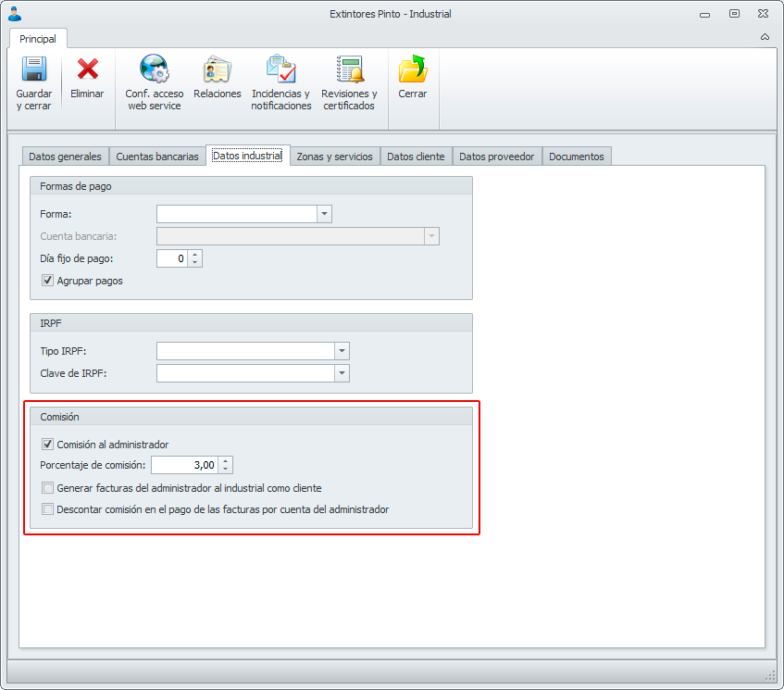Click the Guardar y cerrar save icon

tap(34, 69)
